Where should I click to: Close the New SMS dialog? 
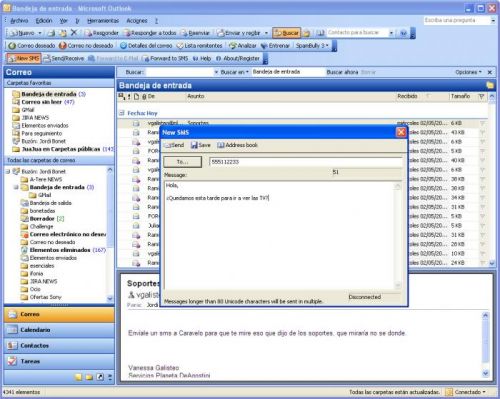[401, 132]
